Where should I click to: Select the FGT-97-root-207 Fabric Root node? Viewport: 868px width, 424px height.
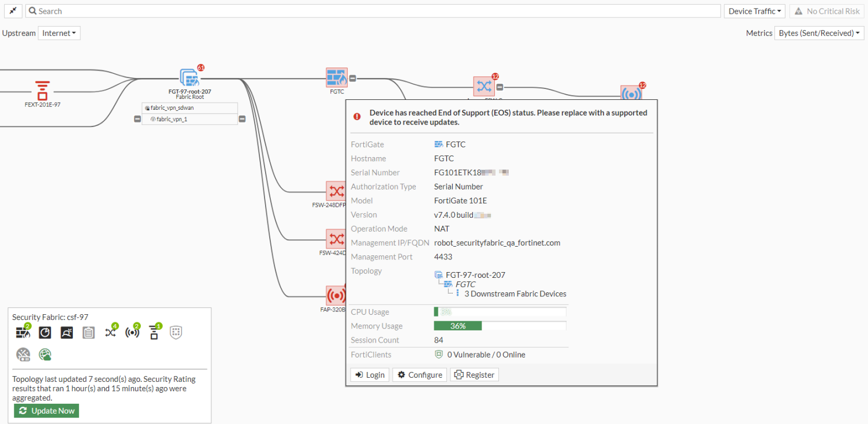point(190,77)
